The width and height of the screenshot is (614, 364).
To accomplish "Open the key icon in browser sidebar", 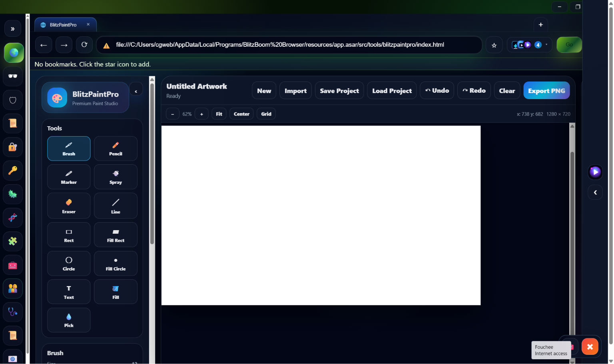I will coord(13,171).
